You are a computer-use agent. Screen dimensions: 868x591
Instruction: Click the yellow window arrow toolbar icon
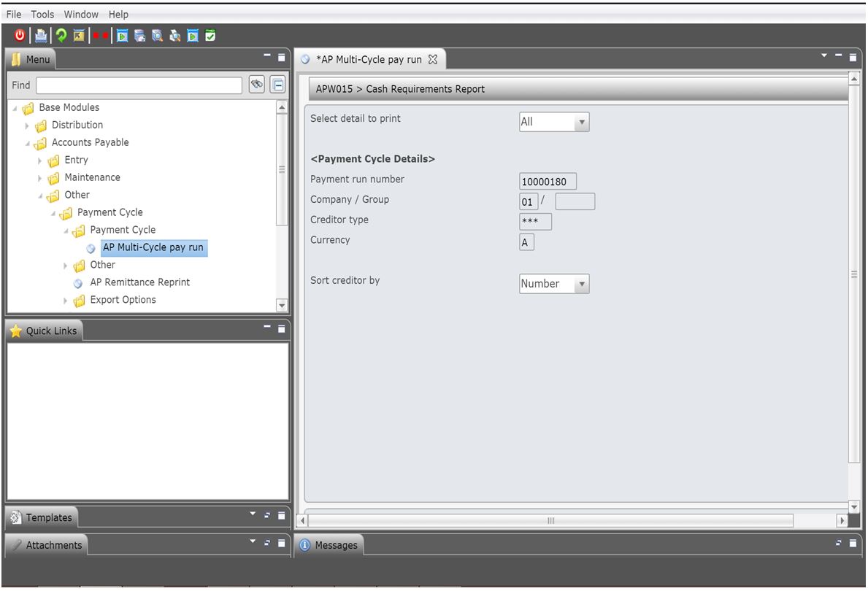coord(79,36)
